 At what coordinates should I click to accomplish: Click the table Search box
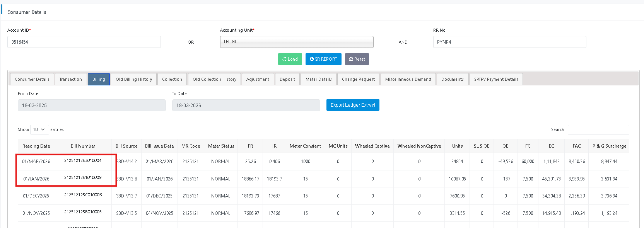coord(598,130)
